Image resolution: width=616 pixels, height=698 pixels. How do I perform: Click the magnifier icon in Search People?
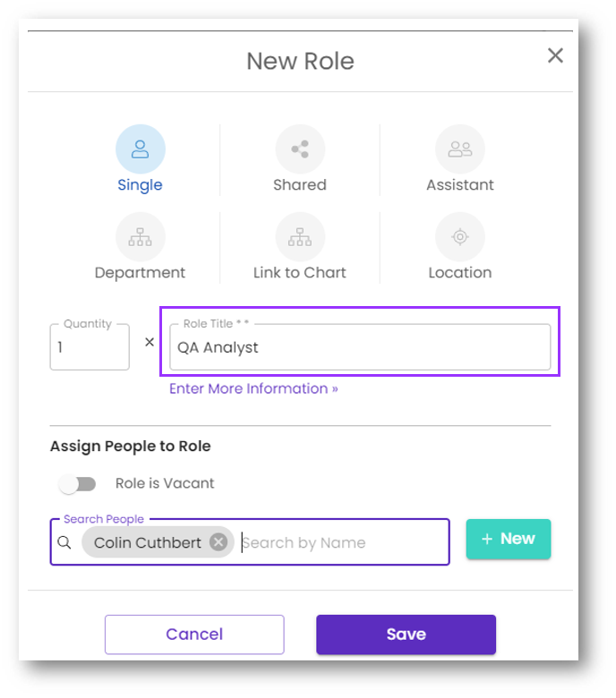click(x=64, y=542)
